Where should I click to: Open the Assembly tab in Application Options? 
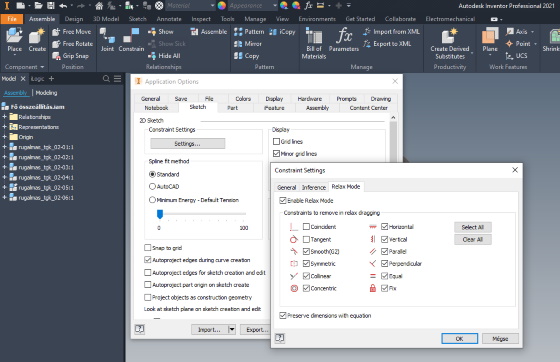pyautogui.click(x=317, y=108)
